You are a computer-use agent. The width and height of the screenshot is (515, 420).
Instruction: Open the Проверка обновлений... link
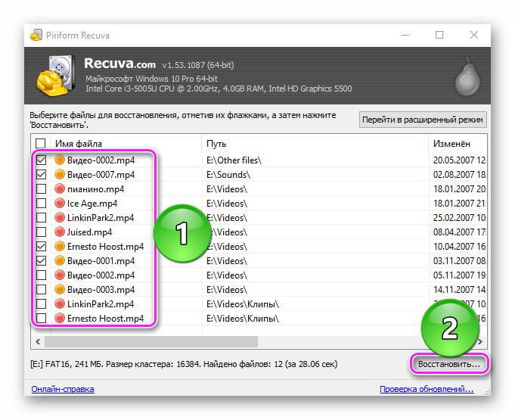427,389
